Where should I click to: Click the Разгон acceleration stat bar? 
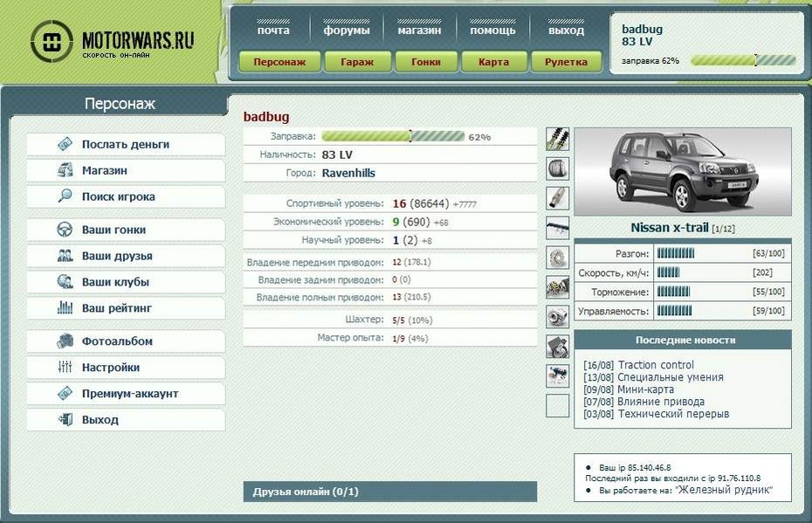pos(676,253)
